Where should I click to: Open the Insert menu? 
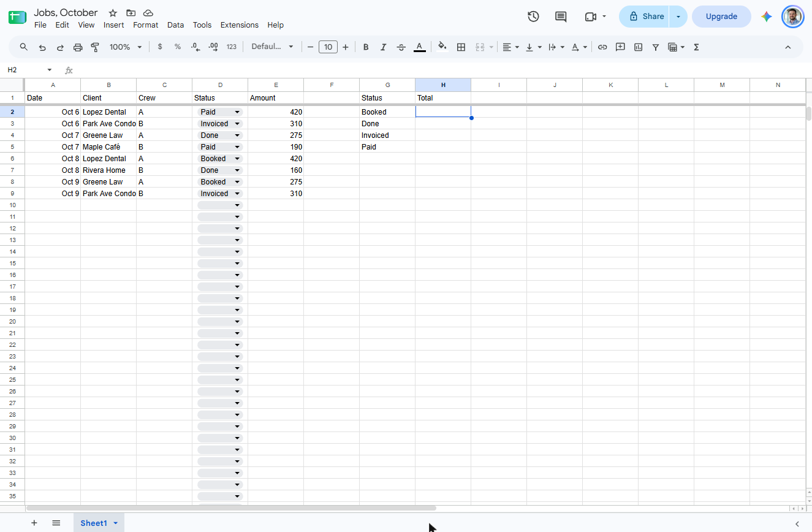click(114, 25)
